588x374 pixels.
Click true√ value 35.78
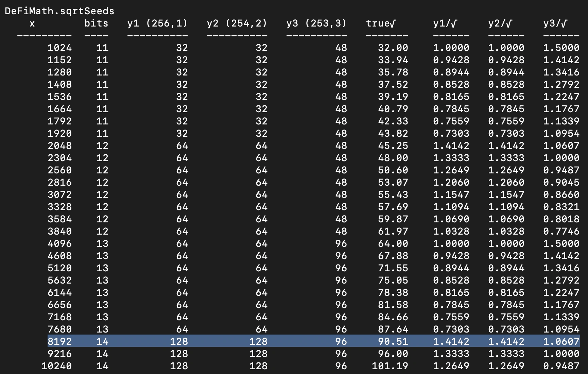(x=393, y=72)
